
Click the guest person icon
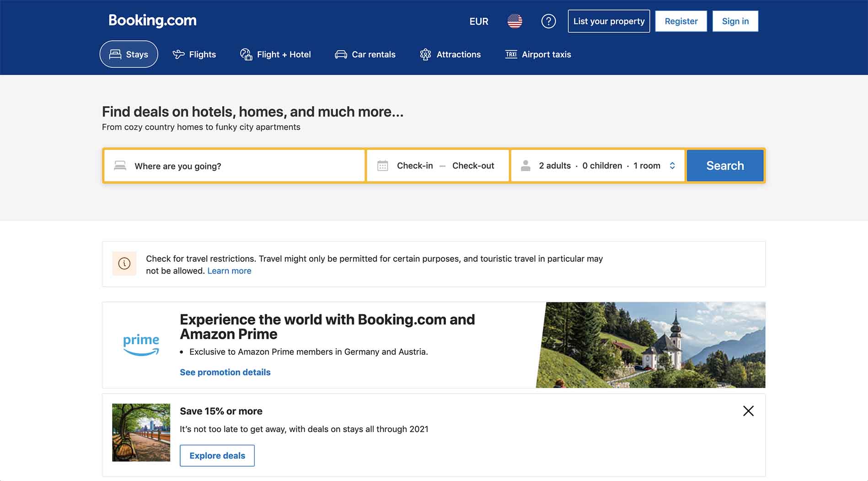pos(525,166)
